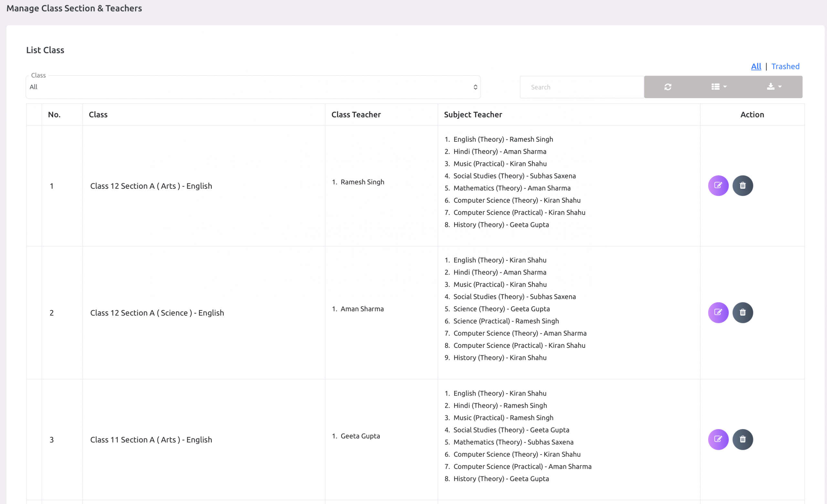
Task: Click the refresh table icon
Action: 667,87
